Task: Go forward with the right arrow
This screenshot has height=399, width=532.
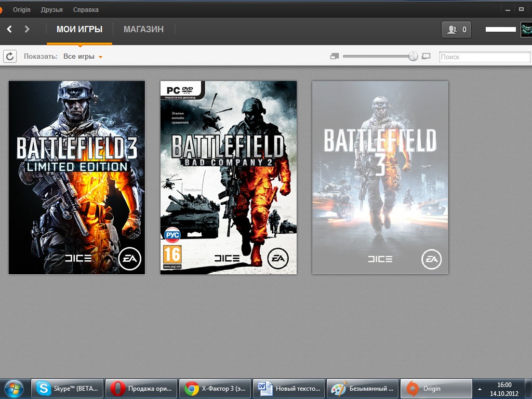Action: click(27, 29)
